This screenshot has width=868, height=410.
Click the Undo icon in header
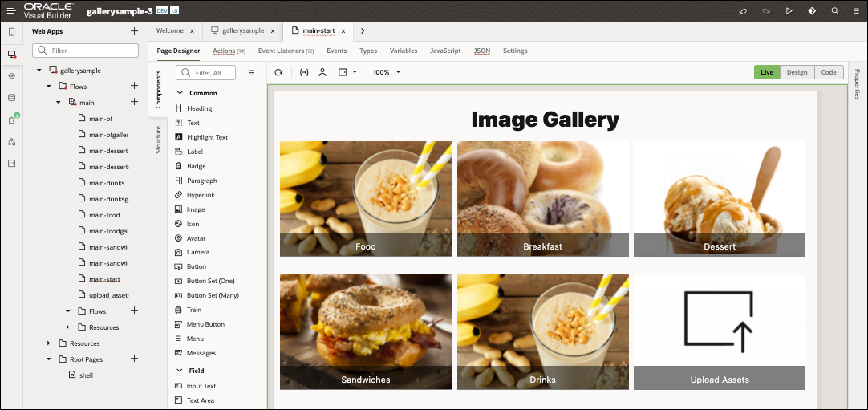click(743, 11)
